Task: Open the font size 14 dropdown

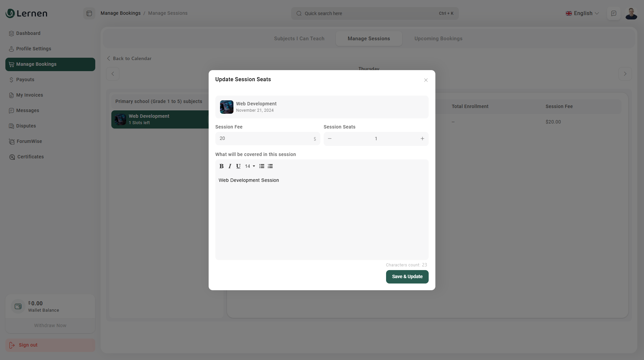Action: point(250,166)
